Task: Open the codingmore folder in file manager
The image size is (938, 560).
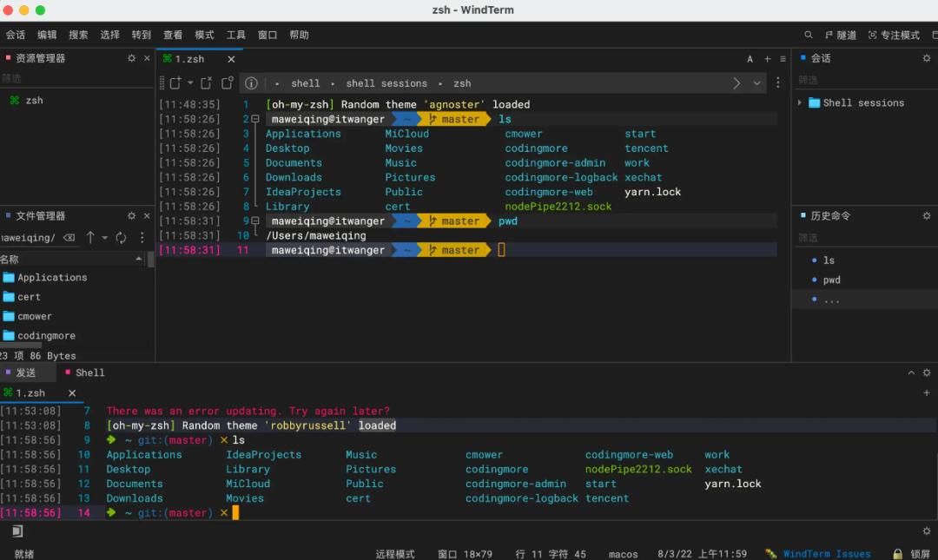Action: pyautogui.click(x=46, y=336)
